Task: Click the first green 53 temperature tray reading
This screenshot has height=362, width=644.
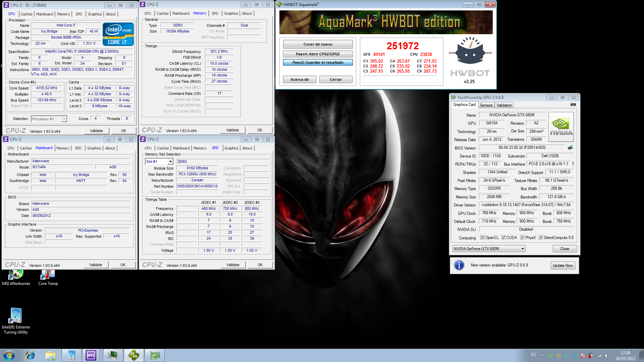Action: [x=550, y=356]
